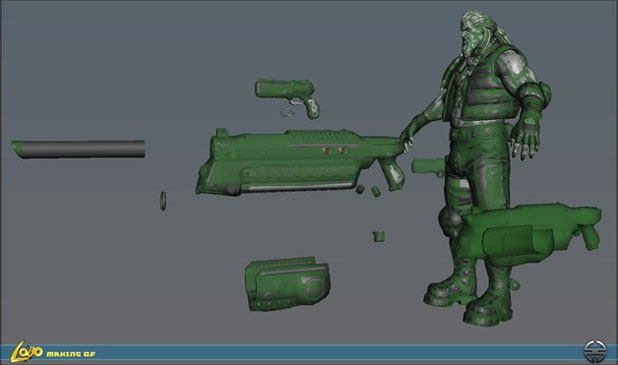618x365 pixels.
Task: Select the small ring part below barrel
Action: tap(163, 201)
